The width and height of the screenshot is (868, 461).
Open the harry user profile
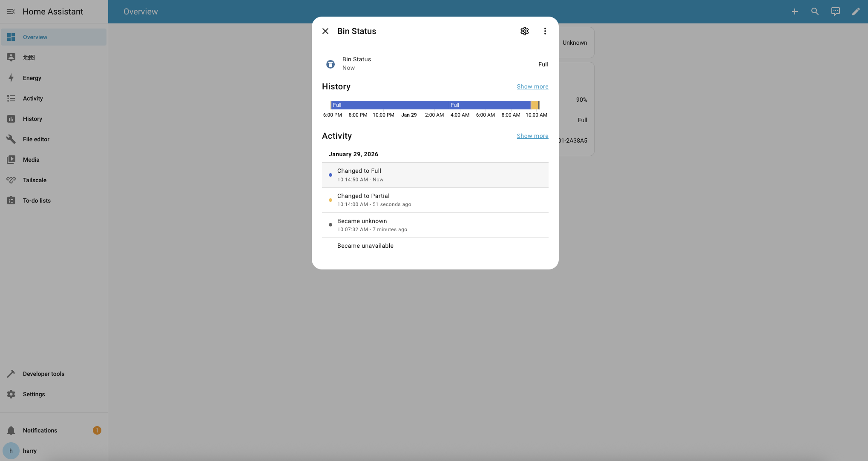(x=29, y=451)
